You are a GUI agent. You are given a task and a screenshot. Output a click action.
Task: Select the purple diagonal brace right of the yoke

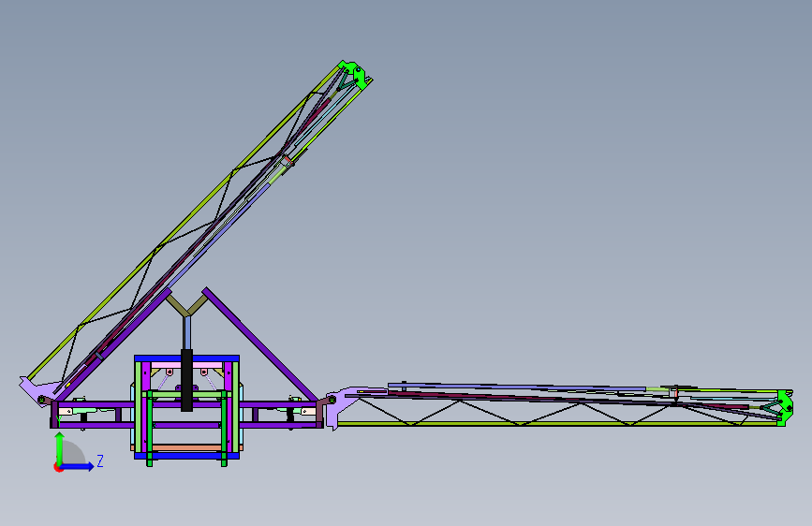(x=260, y=343)
